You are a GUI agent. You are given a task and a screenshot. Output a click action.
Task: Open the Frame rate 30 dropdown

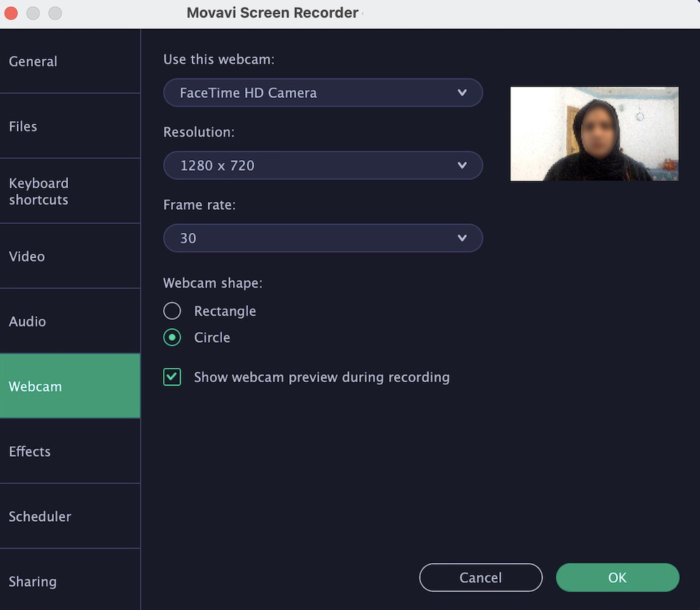pyautogui.click(x=323, y=239)
